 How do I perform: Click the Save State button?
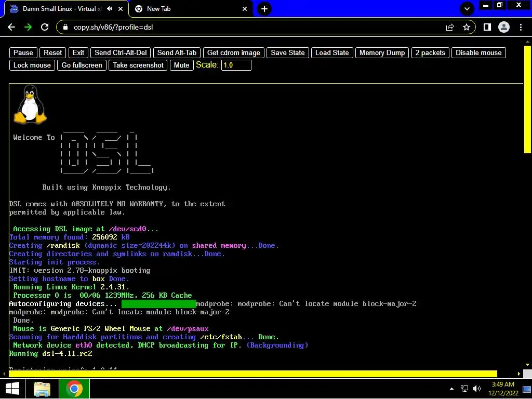pyautogui.click(x=287, y=52)
